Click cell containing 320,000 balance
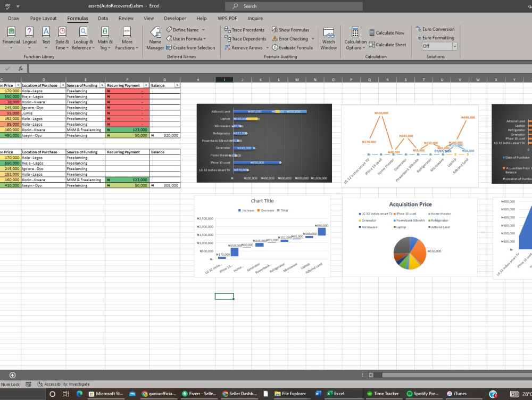Image resolution: width=532 pixels, height=400 pixels. tap(164, 135)
